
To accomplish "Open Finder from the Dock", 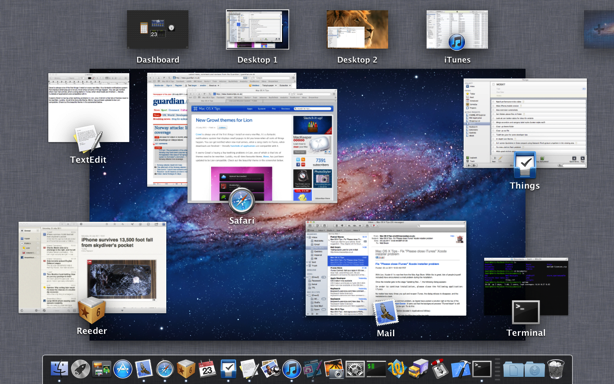I will [x=59, y=369].
